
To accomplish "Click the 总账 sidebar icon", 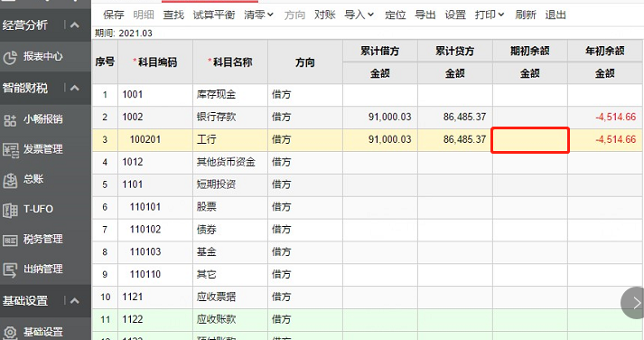I will point(10,180).
